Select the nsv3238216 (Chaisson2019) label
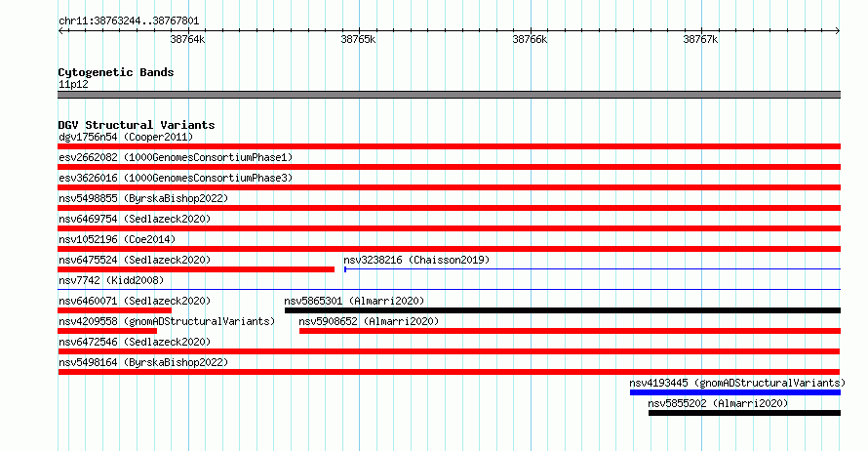The height and width of the screenshot is (451, 868). 416,260
